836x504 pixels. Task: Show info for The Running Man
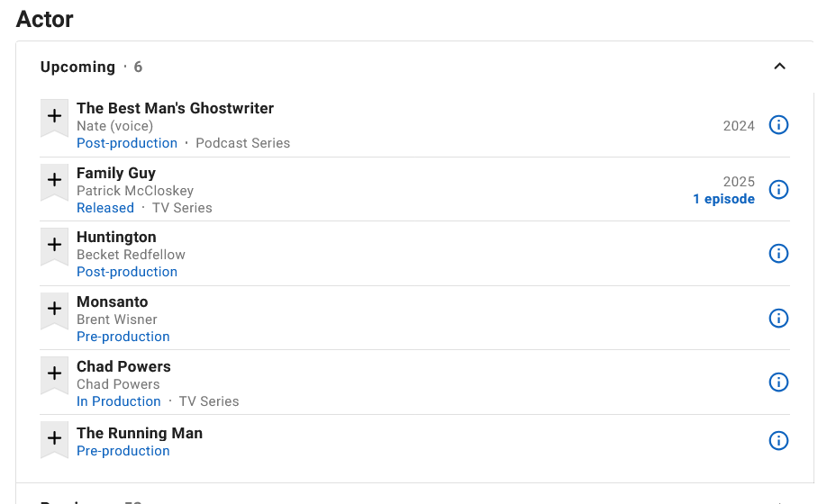pyautogui.click(x=778, y=441)
